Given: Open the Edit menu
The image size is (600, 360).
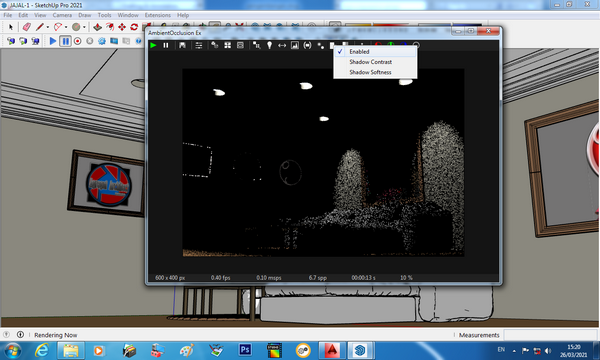Looking at the screenshot, I should 23,15.
